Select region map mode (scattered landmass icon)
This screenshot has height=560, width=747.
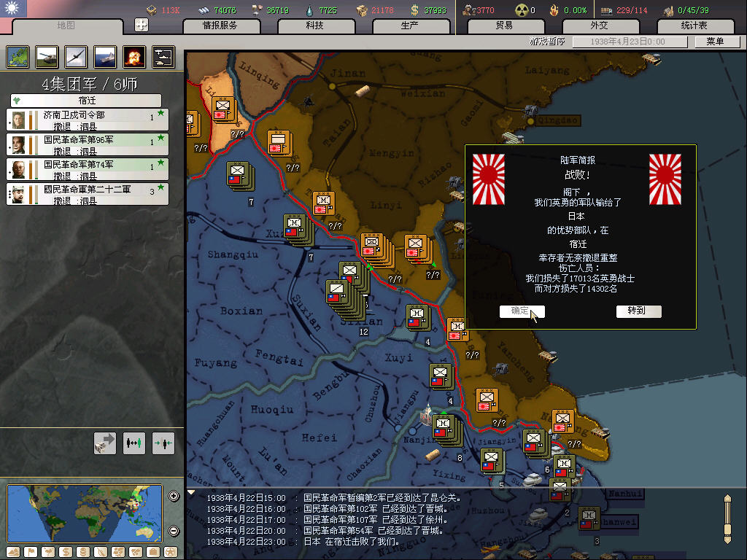point(118,553)
